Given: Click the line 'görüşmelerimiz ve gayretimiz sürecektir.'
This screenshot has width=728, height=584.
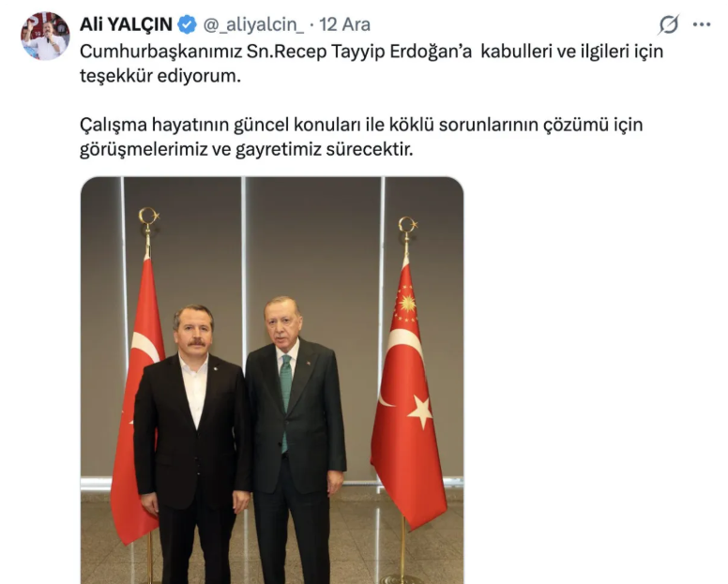Looking at the screenshot, I should (x=246, y=149).
